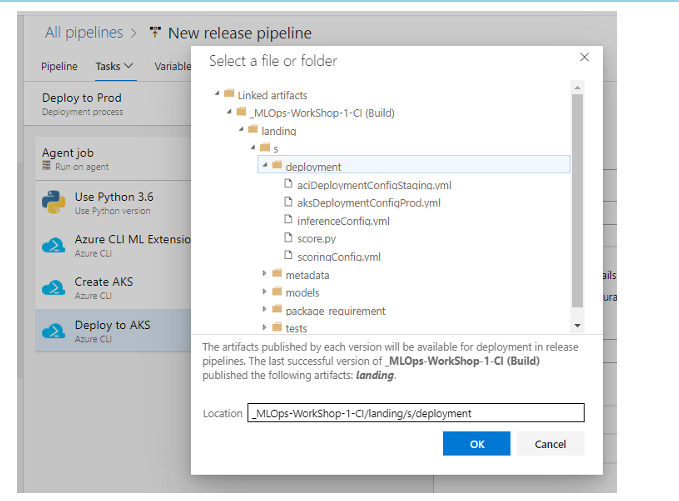Image resolution: width=679 pixels, height=501 pixels.
Task: Click the Agent job server icon
Action: (x=47, y=167)
